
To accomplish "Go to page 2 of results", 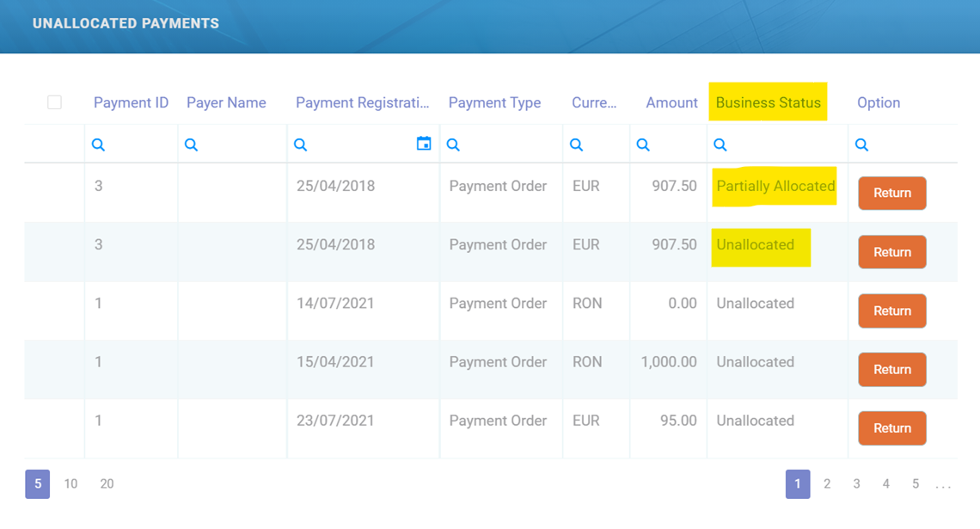I will coord(827,484).
